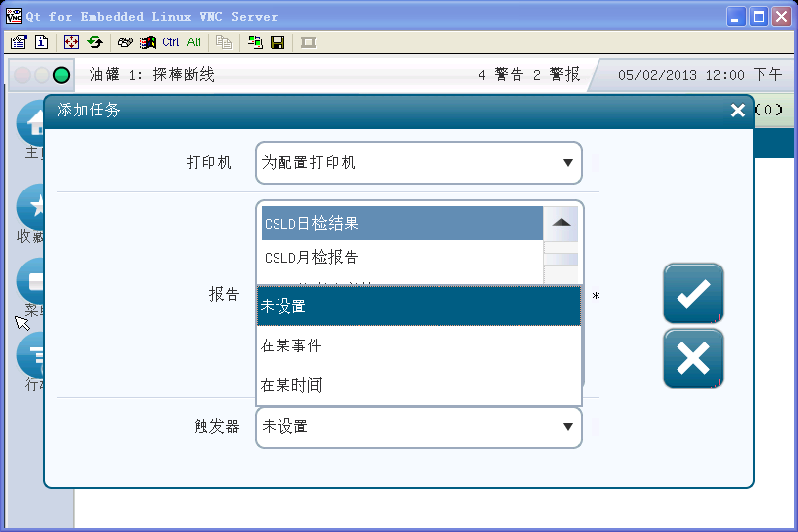Select 未设置 option in dropdown list
Image resolution: width=798 pixels, height=532 pixels.
tap(418, 306)
